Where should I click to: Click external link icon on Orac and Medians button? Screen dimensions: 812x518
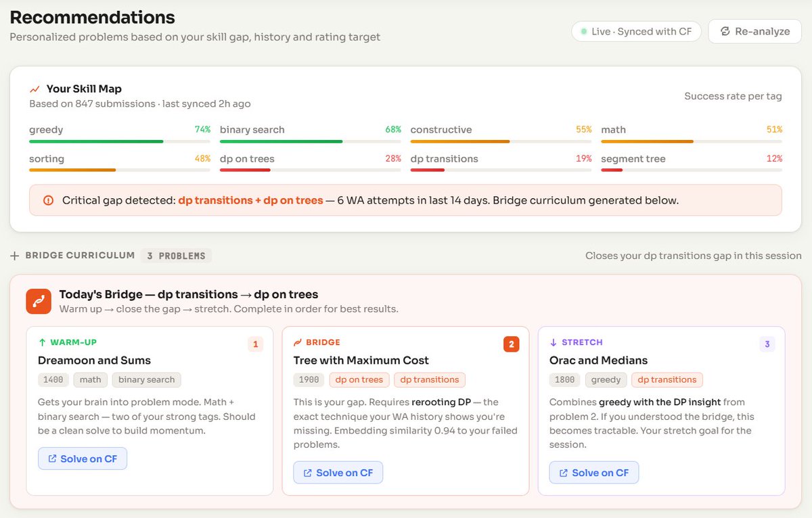tap(564, 473)
